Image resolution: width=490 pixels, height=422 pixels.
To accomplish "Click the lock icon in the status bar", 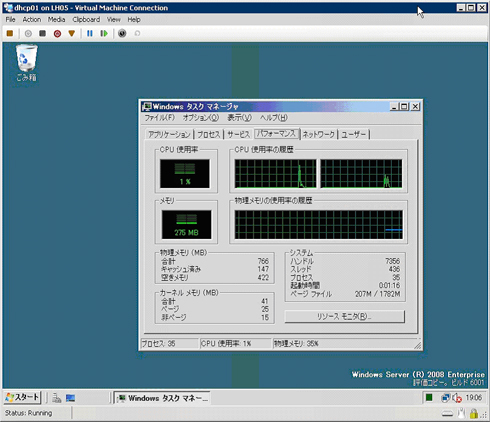I will pos(474,414).
